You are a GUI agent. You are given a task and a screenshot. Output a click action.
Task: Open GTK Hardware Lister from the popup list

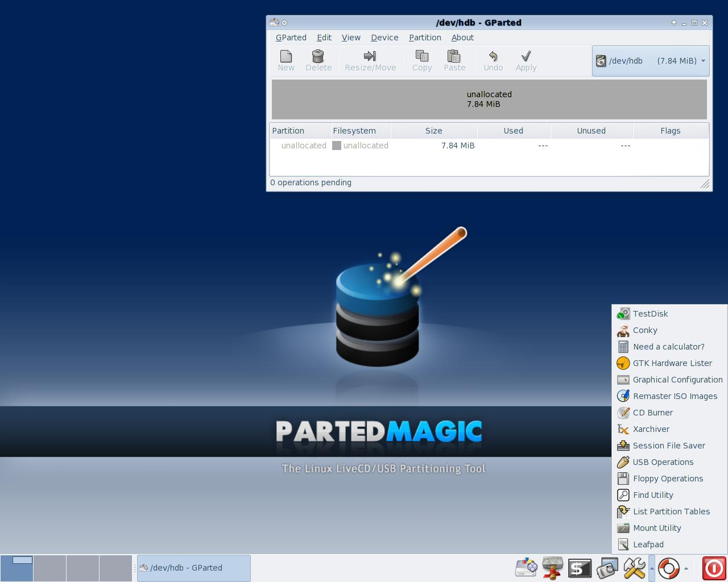[669, 363]
